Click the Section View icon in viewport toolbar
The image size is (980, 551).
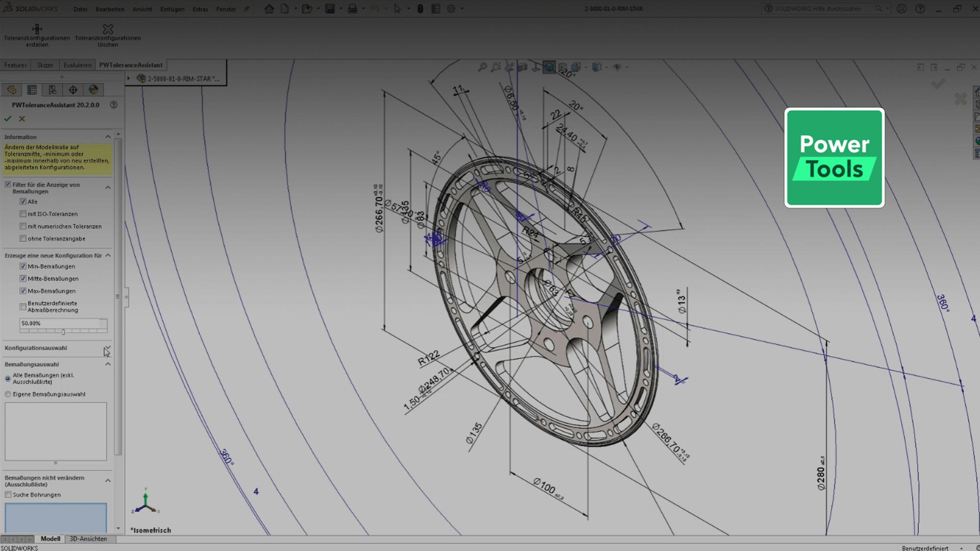tap(522, 67)
